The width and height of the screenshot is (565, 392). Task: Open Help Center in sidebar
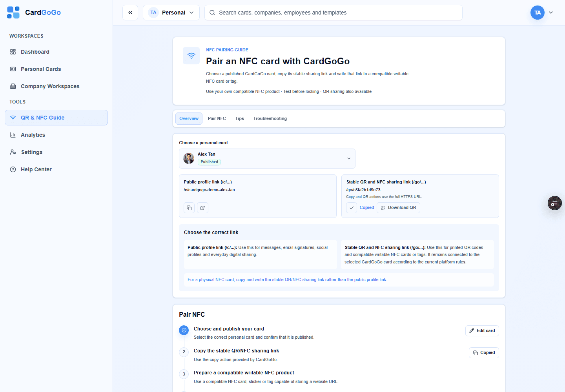click(x=56, y=169)
